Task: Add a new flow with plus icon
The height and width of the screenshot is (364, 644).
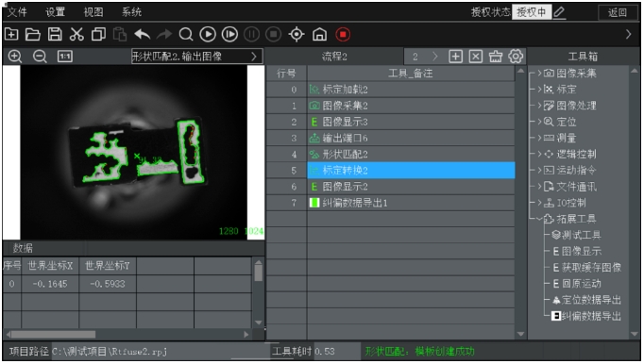Action: 455,57
